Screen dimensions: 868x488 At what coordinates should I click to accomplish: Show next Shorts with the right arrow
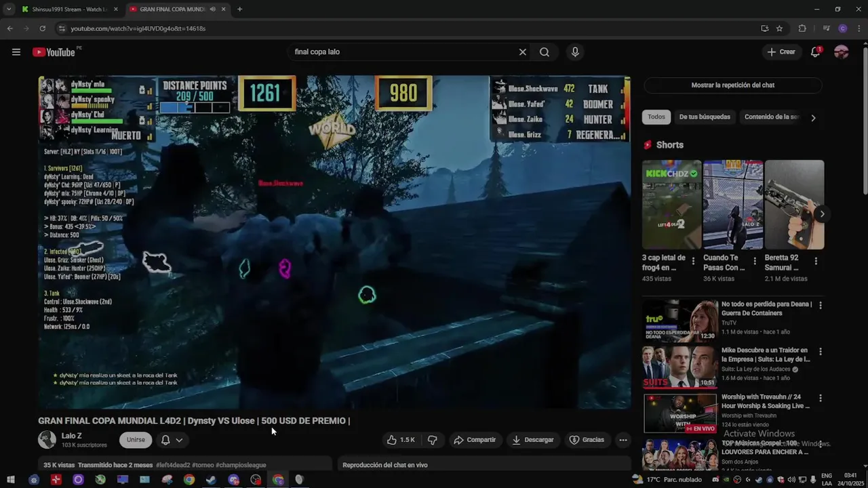(822, 214)
